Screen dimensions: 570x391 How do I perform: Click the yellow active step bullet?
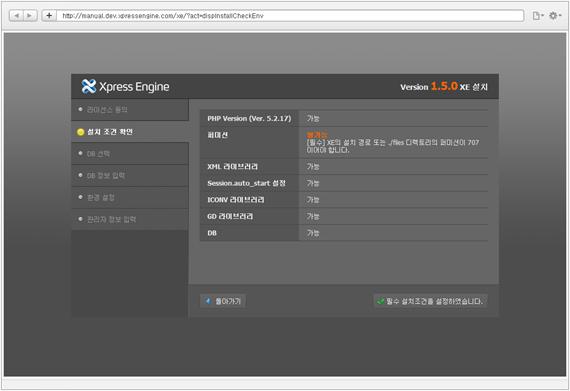tap(81, 132)
